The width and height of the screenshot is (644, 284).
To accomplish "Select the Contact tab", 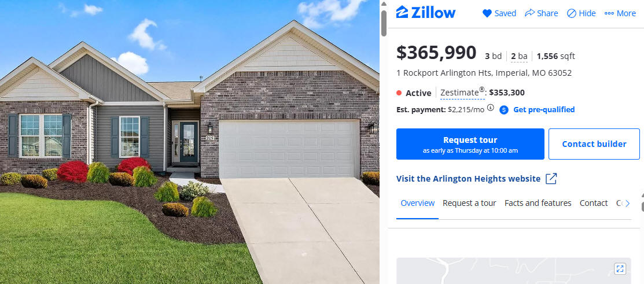I will [x=594, y=203].
